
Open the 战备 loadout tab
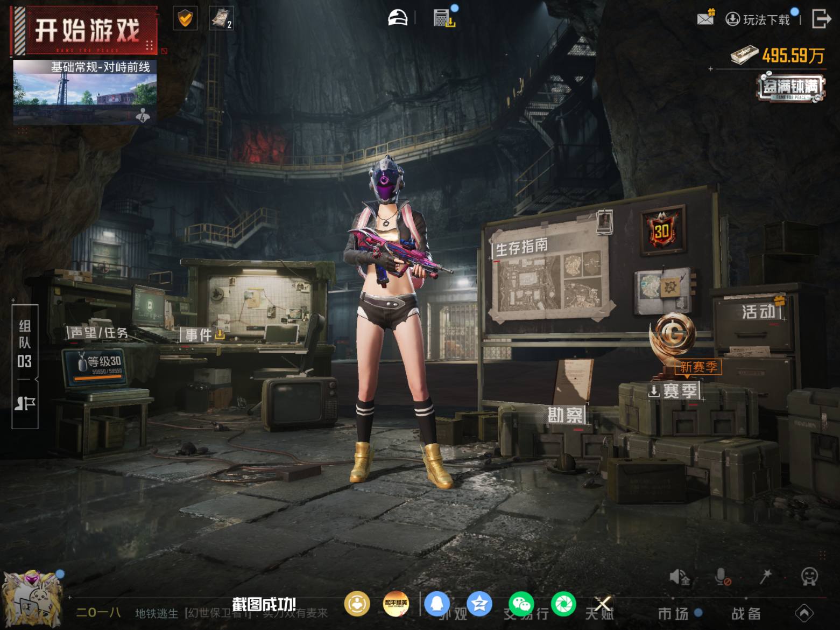pos(746,613)
